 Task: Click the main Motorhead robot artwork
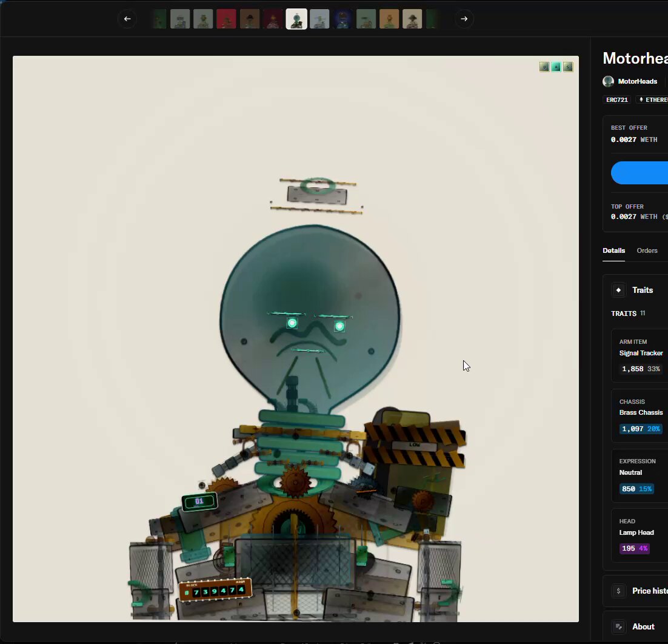pos(296,339)
